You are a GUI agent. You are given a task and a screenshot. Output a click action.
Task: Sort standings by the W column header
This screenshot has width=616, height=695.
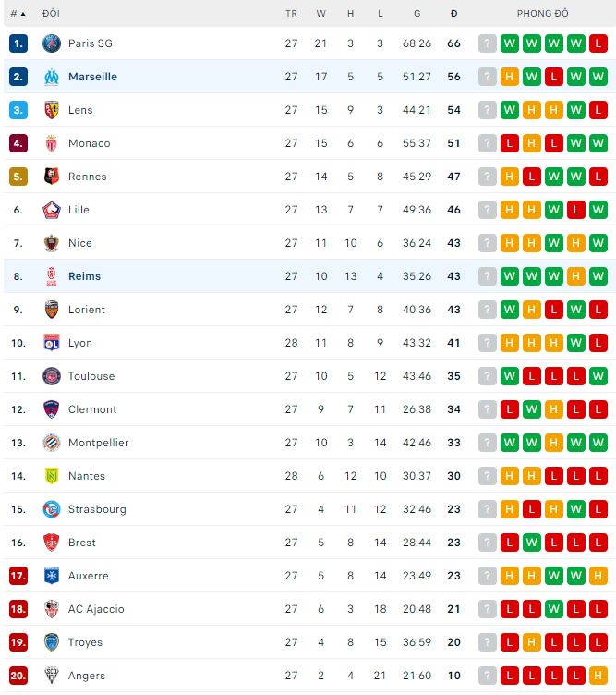(x=320, y=14)
